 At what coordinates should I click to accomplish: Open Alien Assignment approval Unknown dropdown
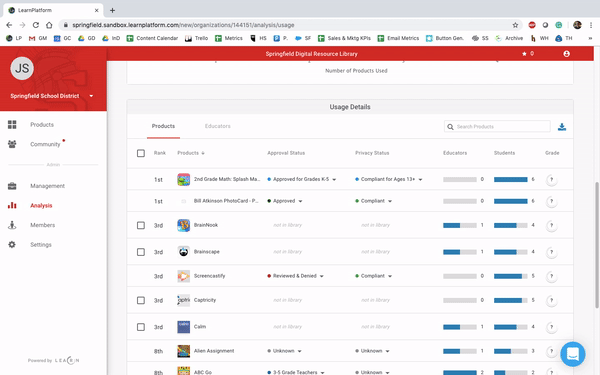(284, 351)
